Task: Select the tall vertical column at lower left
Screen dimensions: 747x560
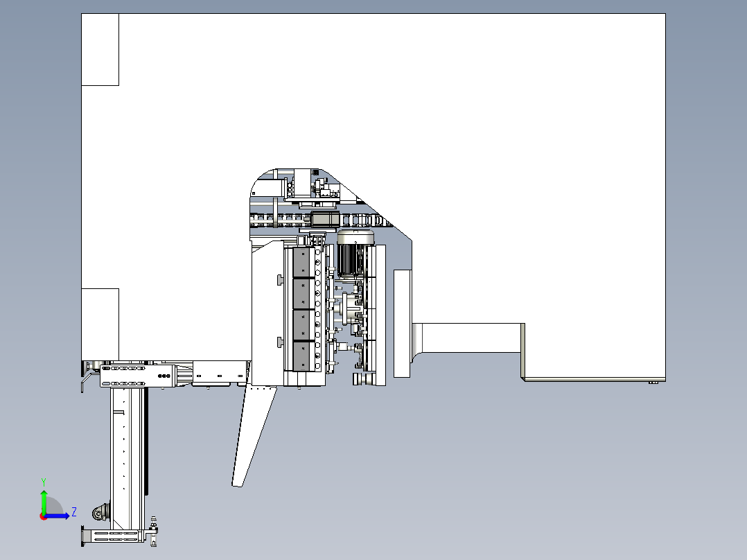Action: click(126, 459)
